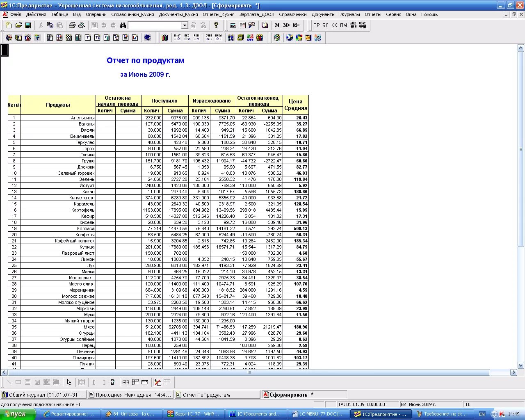Open Print preview icon
Screen dimensions: 525x420
click(x=81, y=25)
